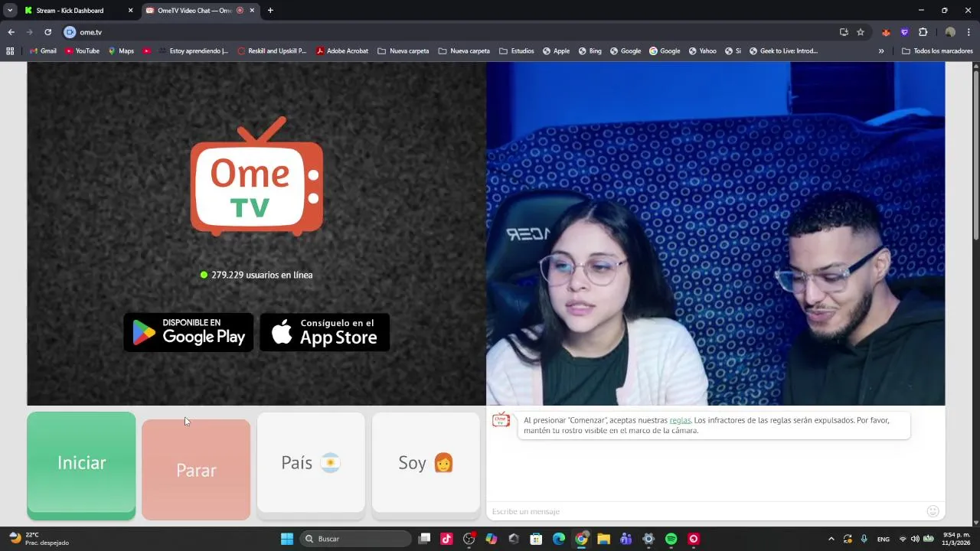
Task: Open the Reskill and Upskill bookmark
Action: (x=272, y=51)
